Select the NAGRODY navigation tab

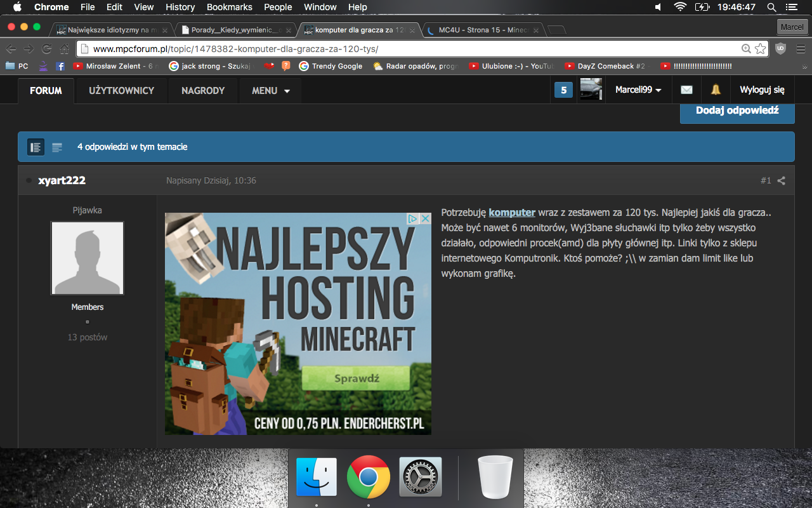pyautogui.click(x=203, y=91)
